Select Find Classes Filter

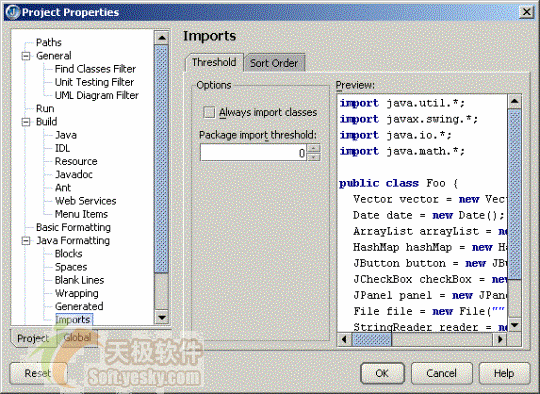(95, 69)
